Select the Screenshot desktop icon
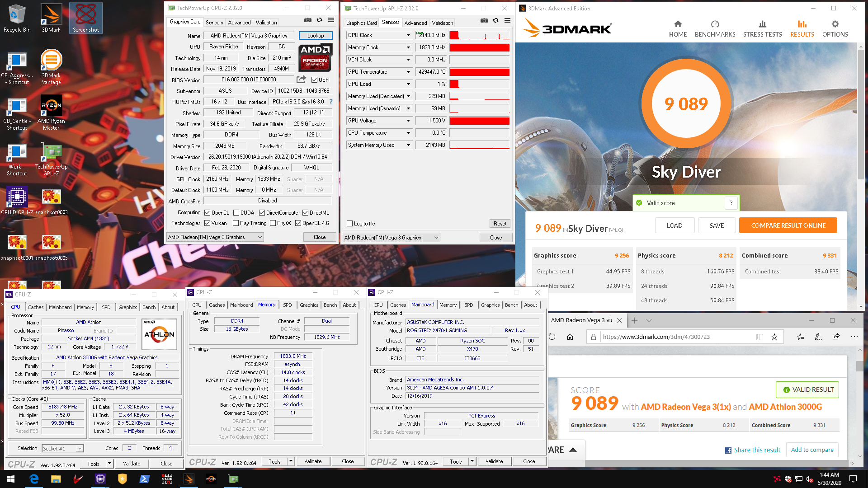This screenshot has width=868, height=488. click(86, 18)
